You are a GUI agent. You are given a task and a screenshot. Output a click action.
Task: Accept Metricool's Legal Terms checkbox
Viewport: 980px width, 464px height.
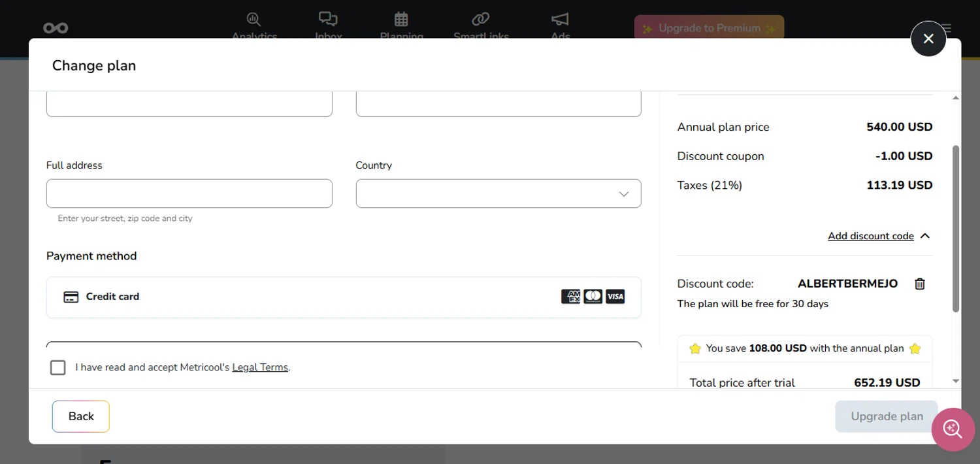click(x=58, y=367)
